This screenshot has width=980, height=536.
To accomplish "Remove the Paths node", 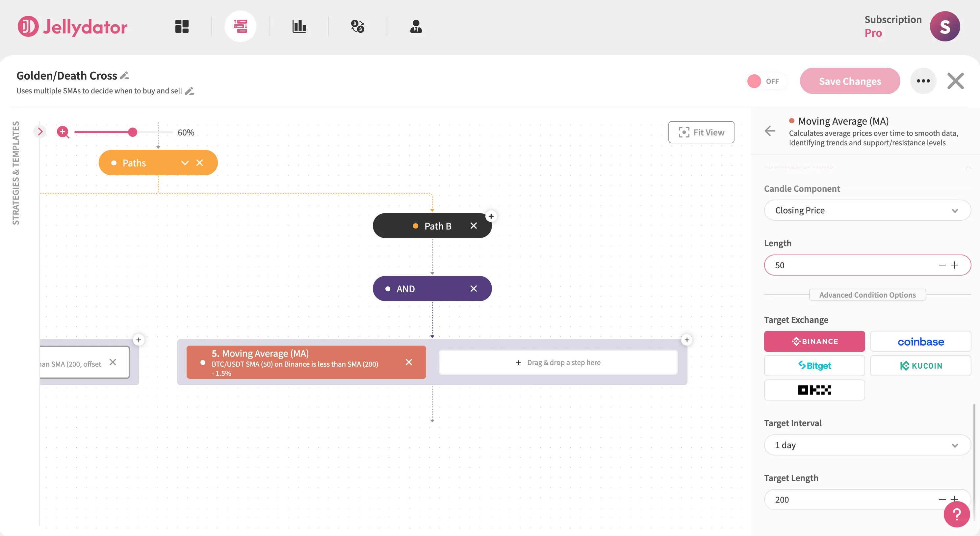I will point(200,163).
